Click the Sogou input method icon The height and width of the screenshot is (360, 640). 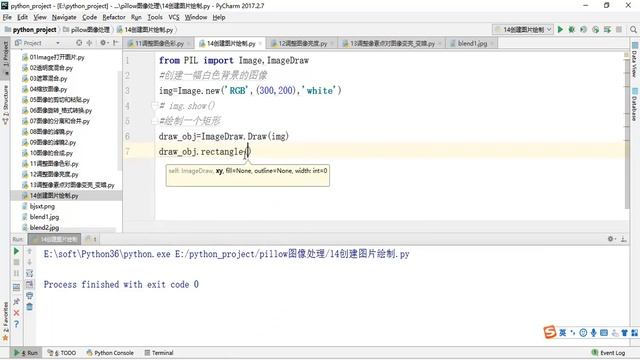(x=549, y=332)
